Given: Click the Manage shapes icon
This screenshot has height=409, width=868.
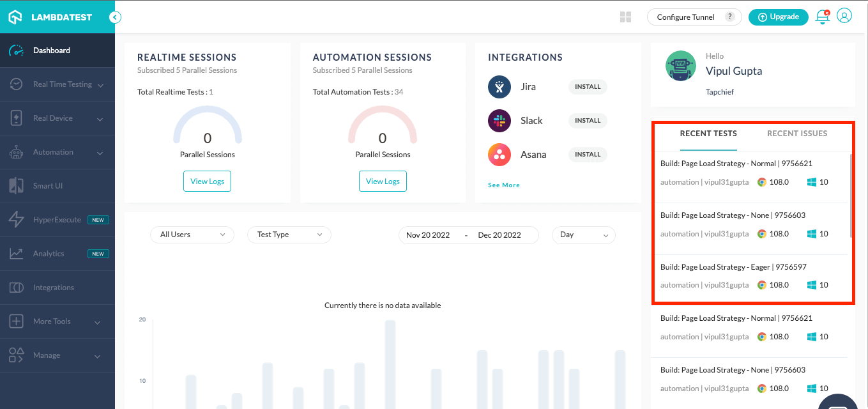Looking at the screenshot, I should (17, 355).
